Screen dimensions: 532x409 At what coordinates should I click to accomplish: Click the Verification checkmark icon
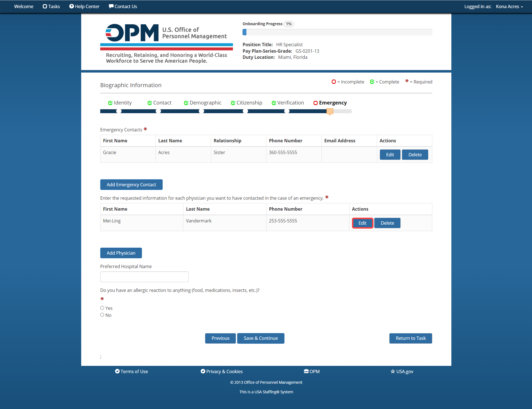pos(274,103)
